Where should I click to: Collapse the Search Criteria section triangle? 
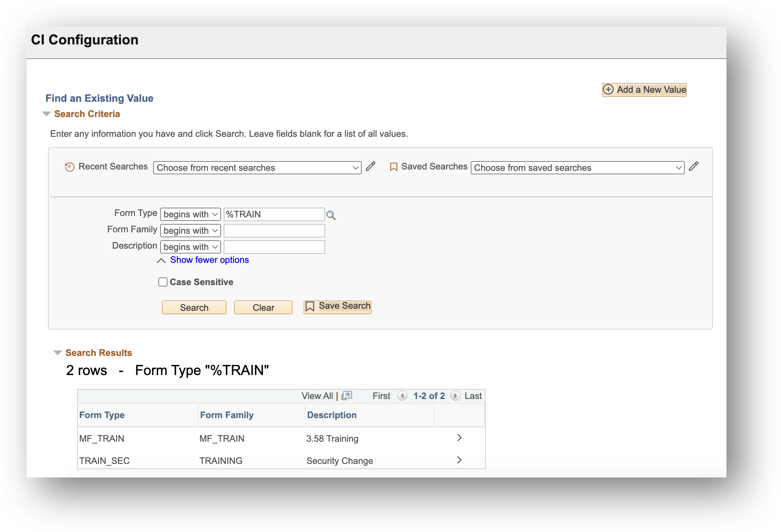pos(47,114)
